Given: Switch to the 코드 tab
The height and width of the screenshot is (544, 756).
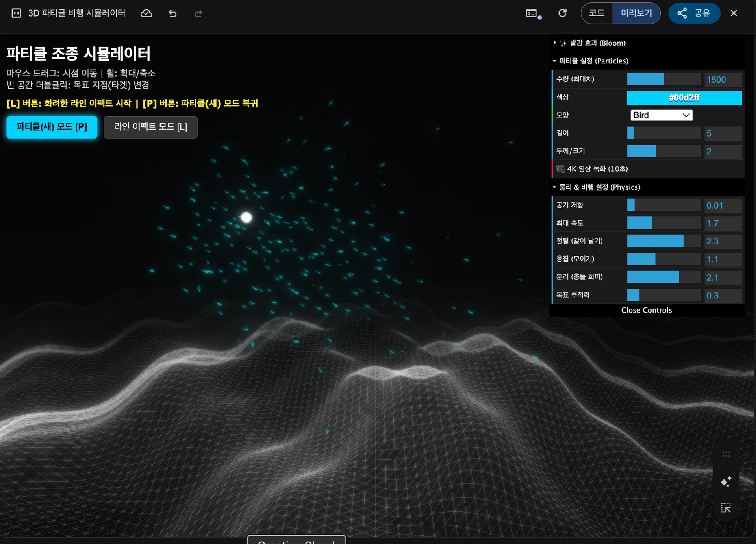Looking at the screenshot, I should (597, 13).
